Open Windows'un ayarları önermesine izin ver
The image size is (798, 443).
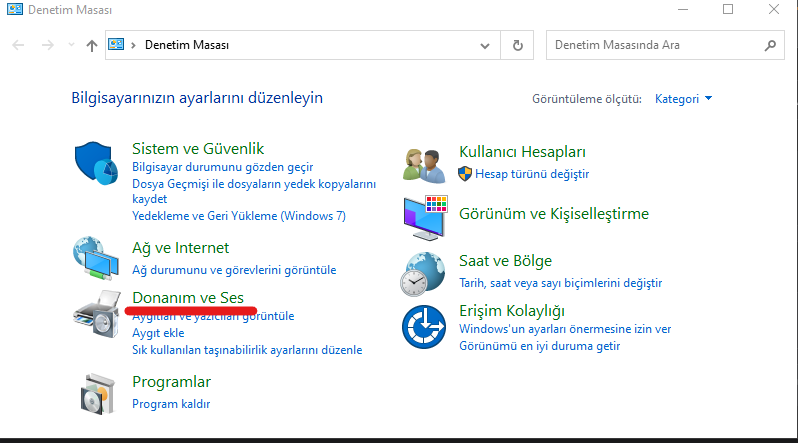click(565, 329)
